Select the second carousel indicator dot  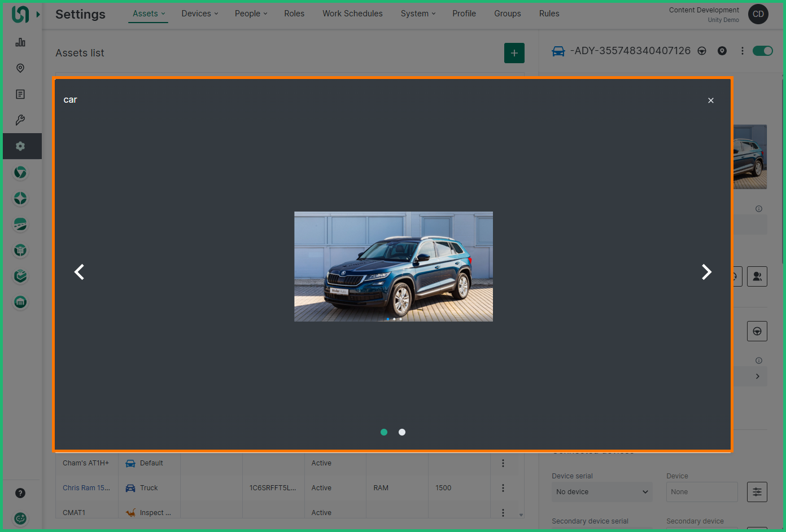point(402,432)
